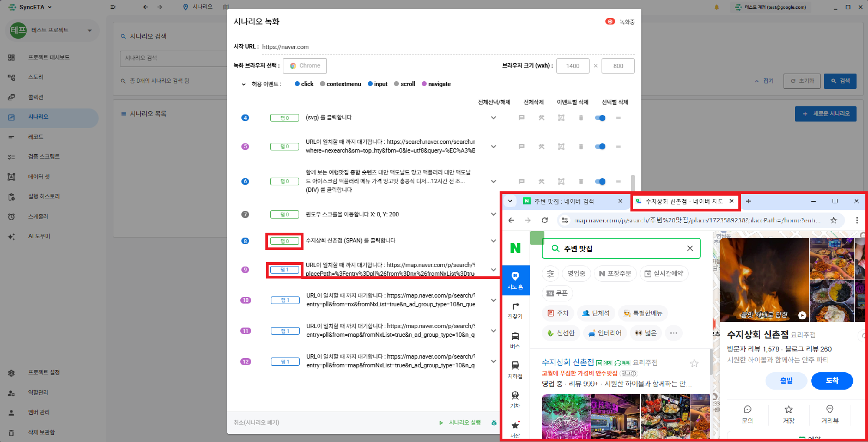Click the SyncETA notification bell icon

point(717,7)
